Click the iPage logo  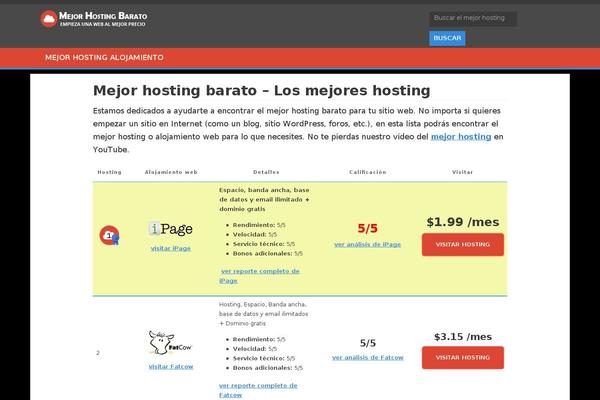click(x=171, y=229)
